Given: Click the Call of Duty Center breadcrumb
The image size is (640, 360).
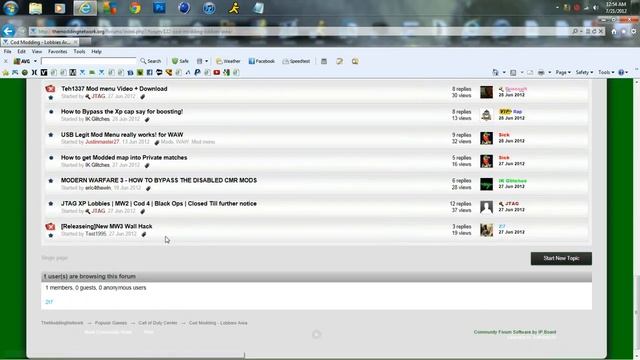Looking at the screenshot, I should [x=158, y=323].
